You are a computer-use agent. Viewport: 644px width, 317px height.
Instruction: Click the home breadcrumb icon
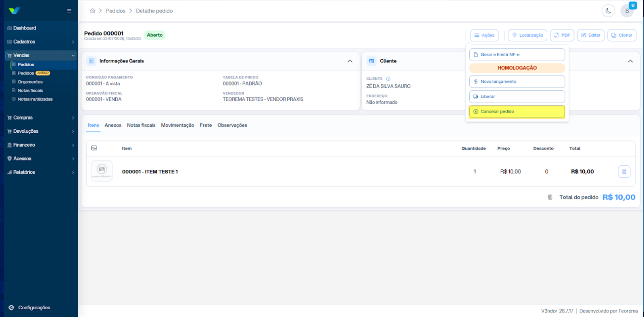pyautogui.click(x=92, y=11)
